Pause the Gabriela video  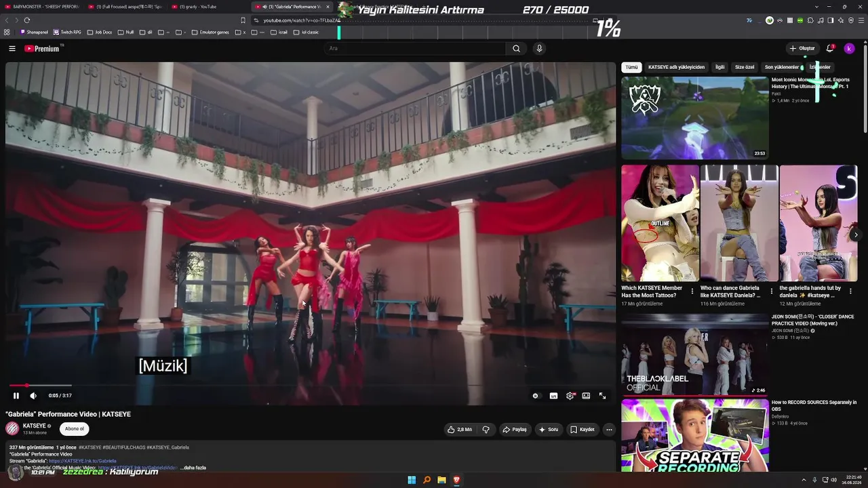tap(16, 396)
